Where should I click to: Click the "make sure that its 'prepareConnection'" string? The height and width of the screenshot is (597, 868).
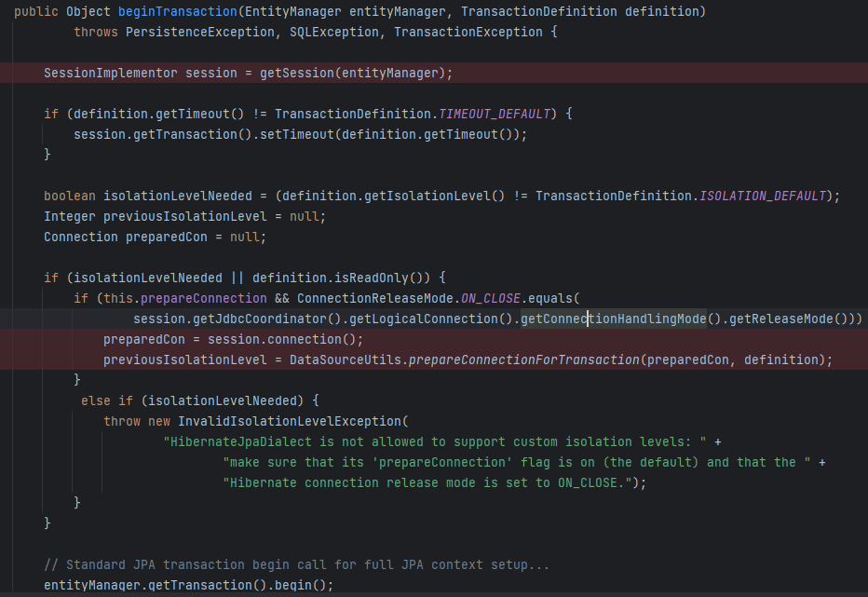(517, 463)
